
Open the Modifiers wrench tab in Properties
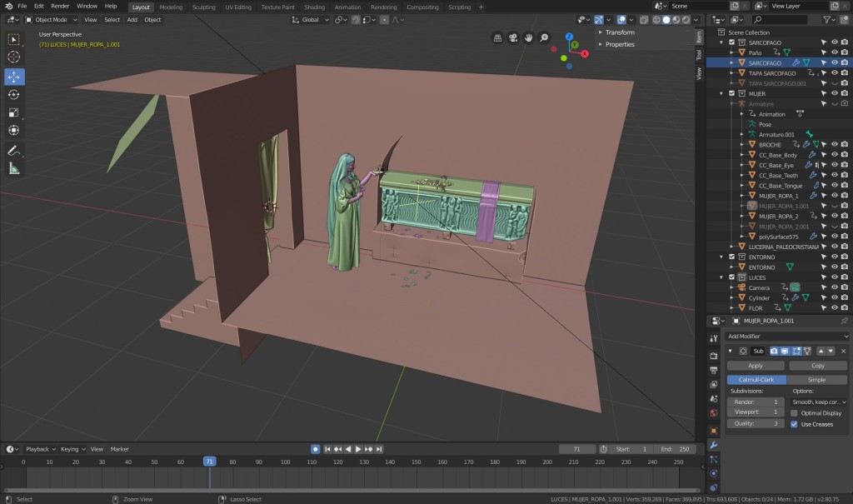713,445
